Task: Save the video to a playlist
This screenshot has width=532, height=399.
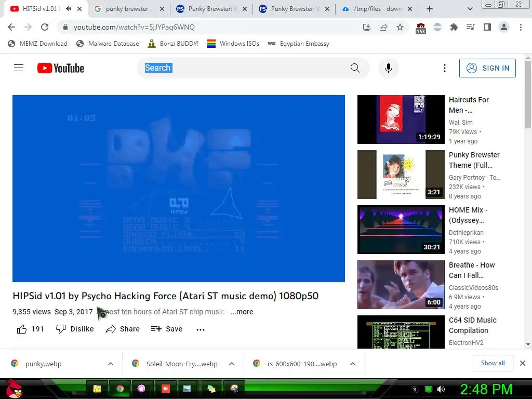Action: click(x=167, y=329)
